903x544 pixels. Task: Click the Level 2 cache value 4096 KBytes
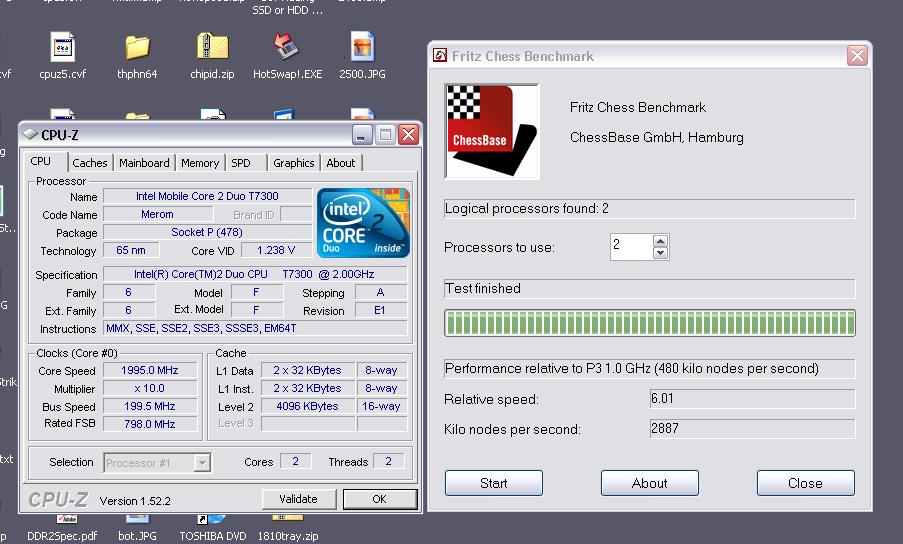[x=308, y=406]
